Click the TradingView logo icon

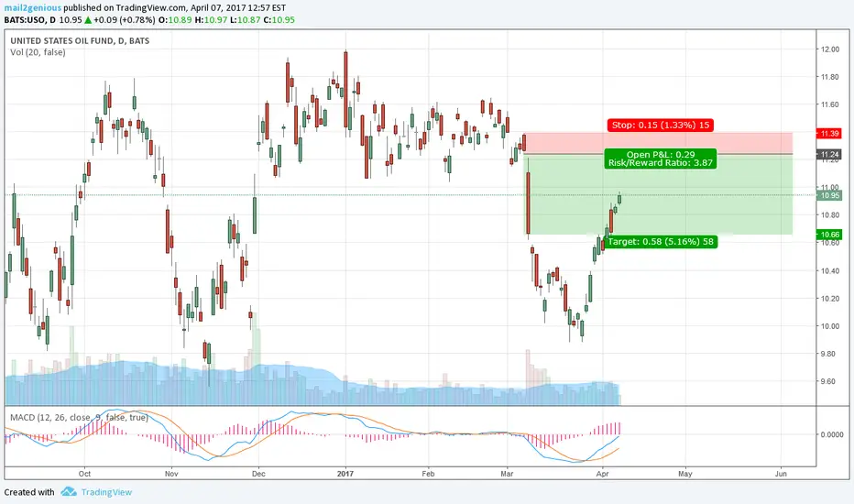[x=69, y=491]
